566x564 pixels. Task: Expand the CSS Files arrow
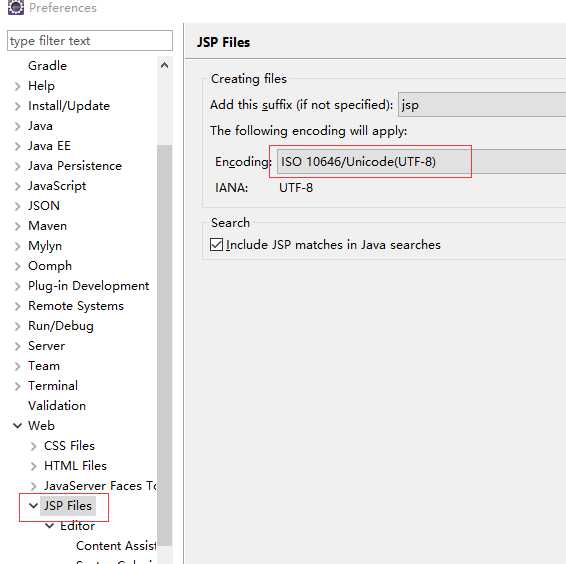click(33, 447)
